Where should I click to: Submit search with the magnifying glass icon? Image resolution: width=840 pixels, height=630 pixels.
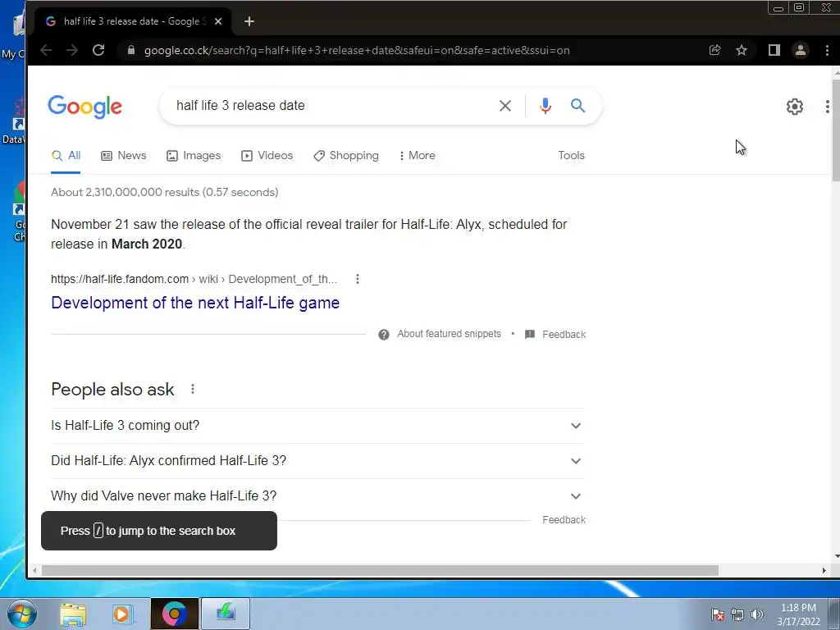pos(577,106)
